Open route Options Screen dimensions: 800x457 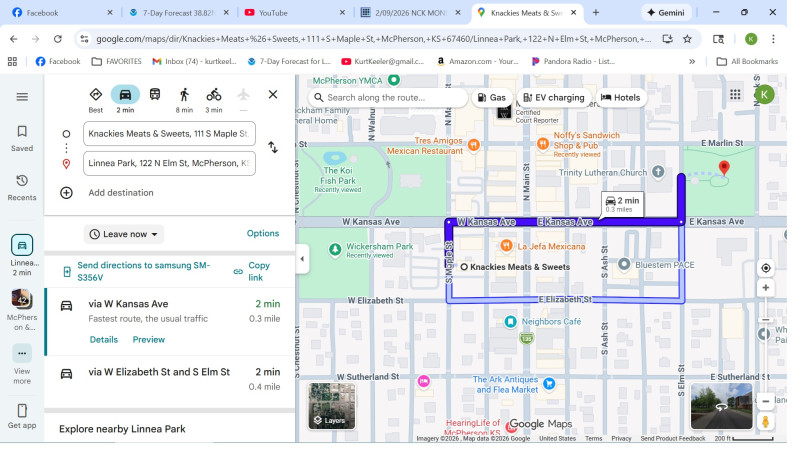pyautogui.click(x=263, y=234)
